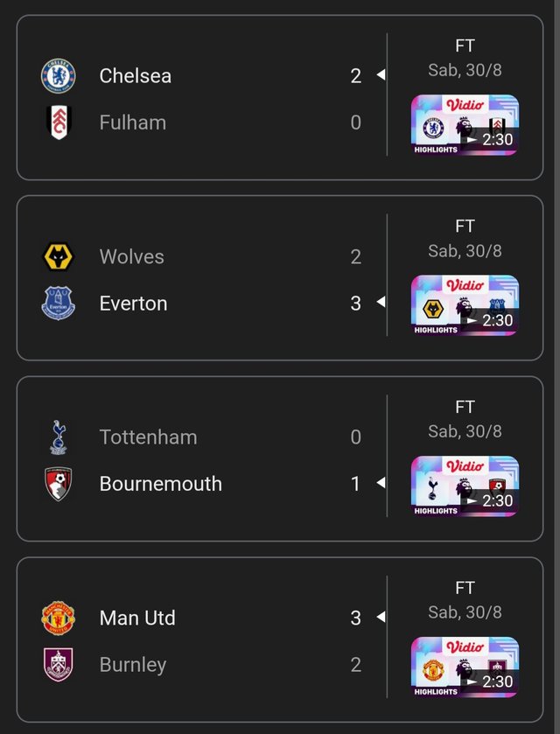The height and width of the screenshot is (734, 560).
Task: Click the winner arrow beside Chelsea's score
Action: coord(381,74)
